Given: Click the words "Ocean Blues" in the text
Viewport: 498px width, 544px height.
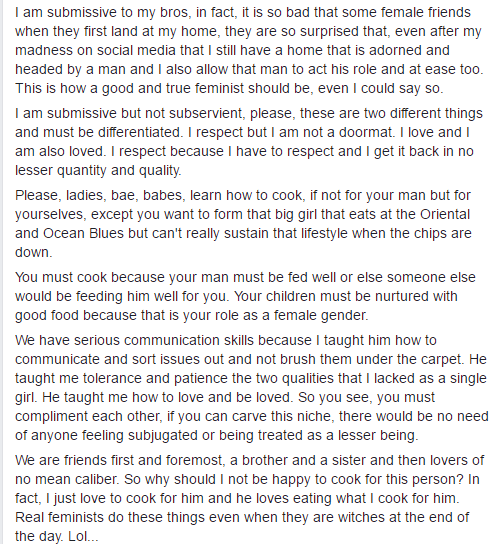Looking at the screenshot, I should pyautogui.click(x=83, y=233).
